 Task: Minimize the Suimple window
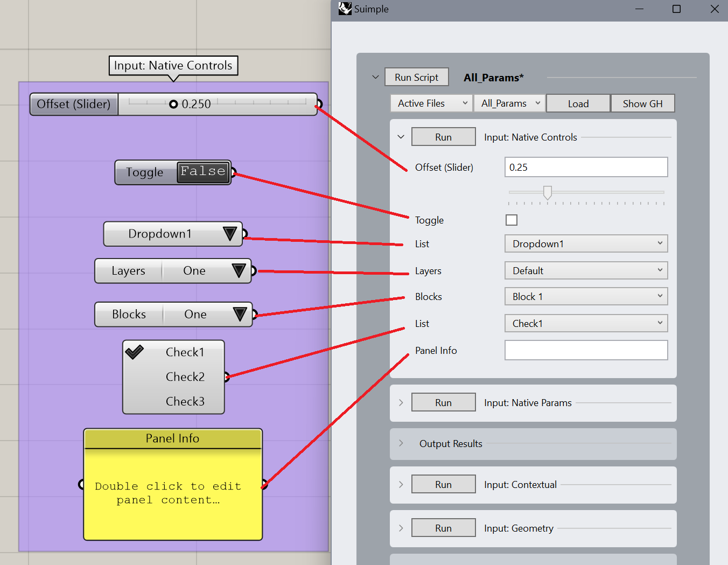(639, 9)
